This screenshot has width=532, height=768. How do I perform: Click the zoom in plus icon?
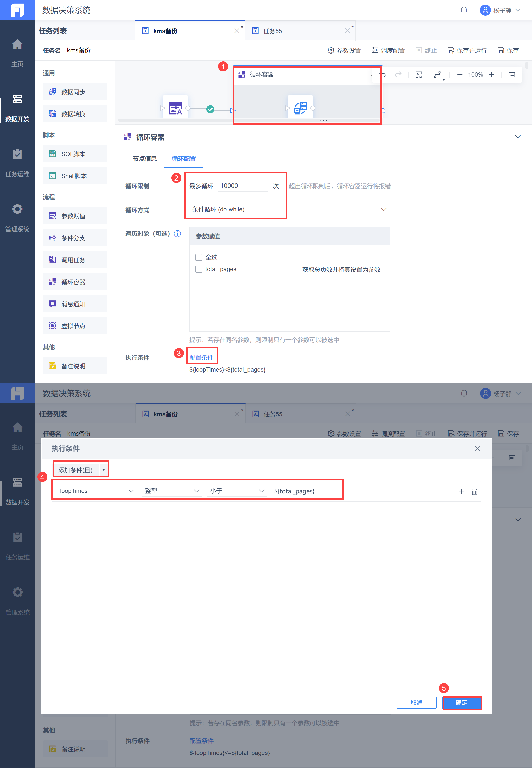click(491, 75)
